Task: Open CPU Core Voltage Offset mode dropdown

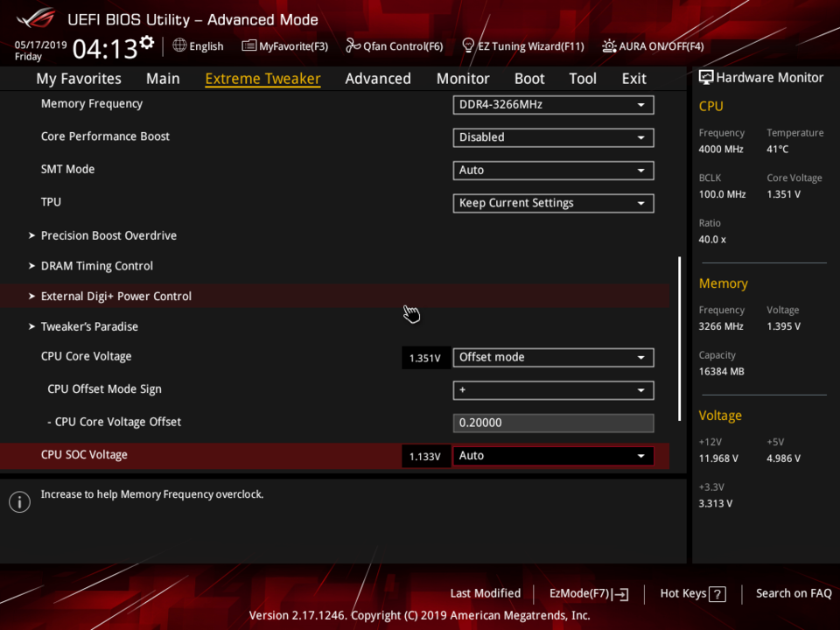Action: (x=553, y=357)
